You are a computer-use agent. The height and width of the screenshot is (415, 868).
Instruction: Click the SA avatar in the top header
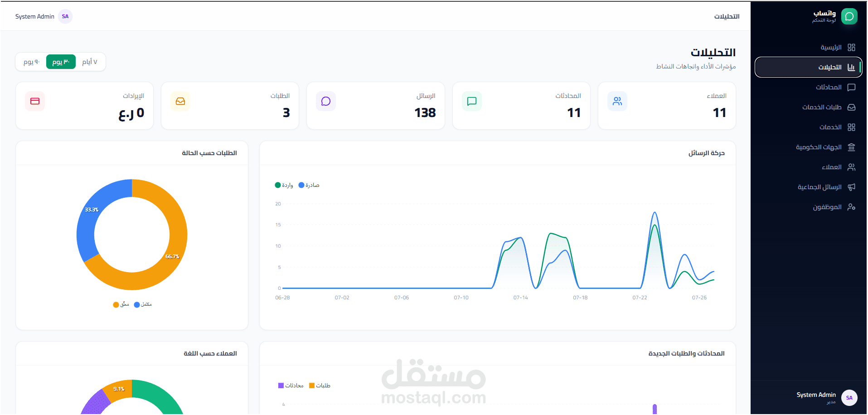point(65,16)
